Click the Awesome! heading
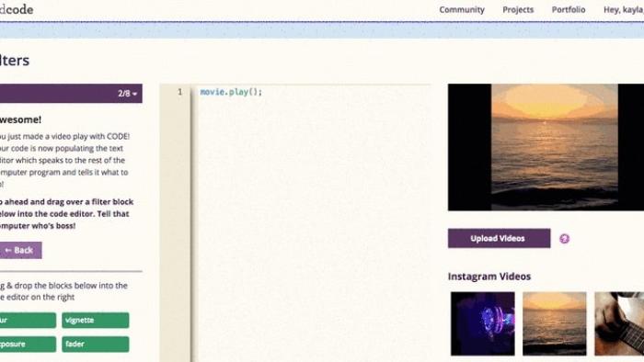Screen dimensions: 644x362 (x=20, y=119)
